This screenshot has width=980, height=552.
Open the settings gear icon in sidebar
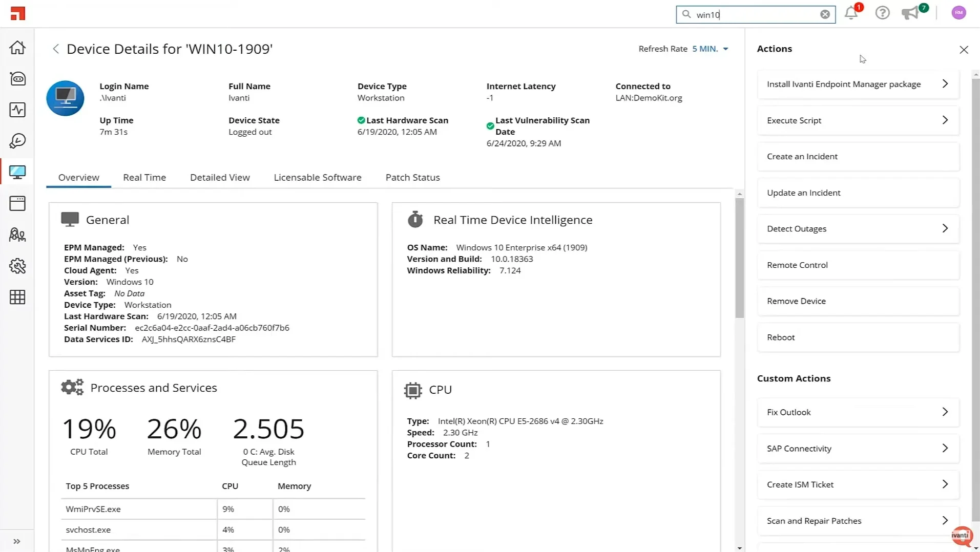[17, 266]
